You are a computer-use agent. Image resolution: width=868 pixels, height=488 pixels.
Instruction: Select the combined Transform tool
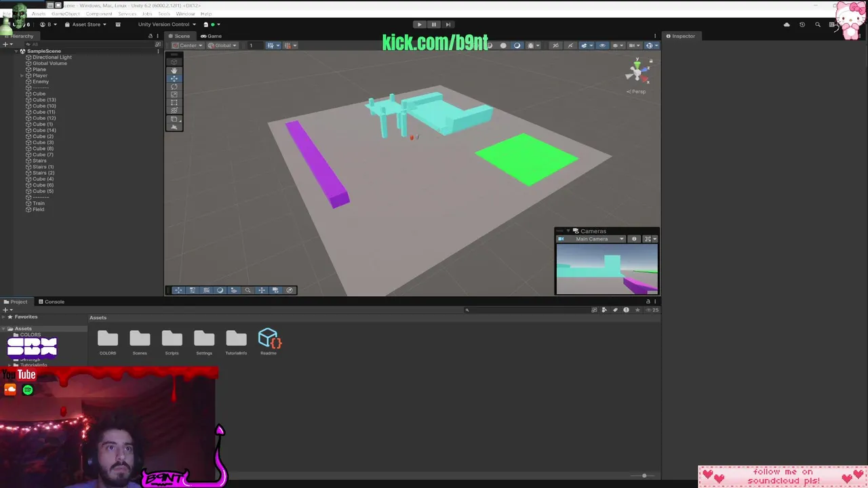tap(174, 110)
